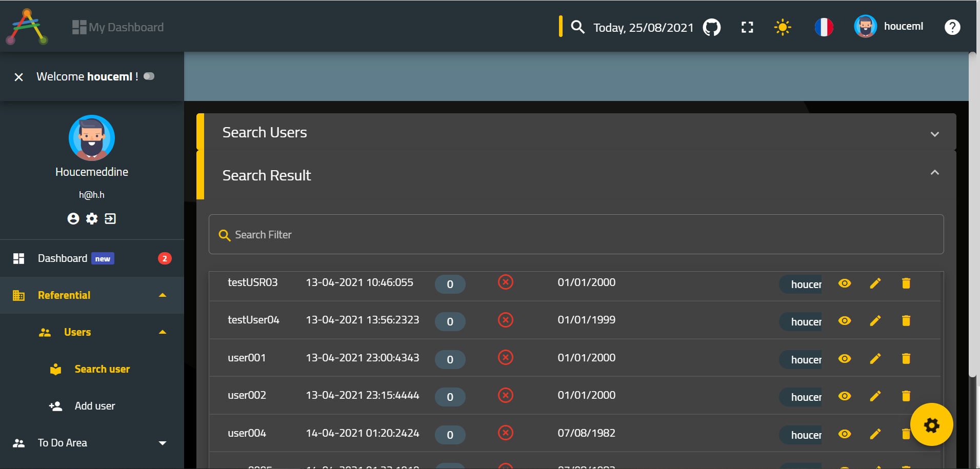980x469 pixels.
Task: Click the French flag language icon
Action: (824, 27)
